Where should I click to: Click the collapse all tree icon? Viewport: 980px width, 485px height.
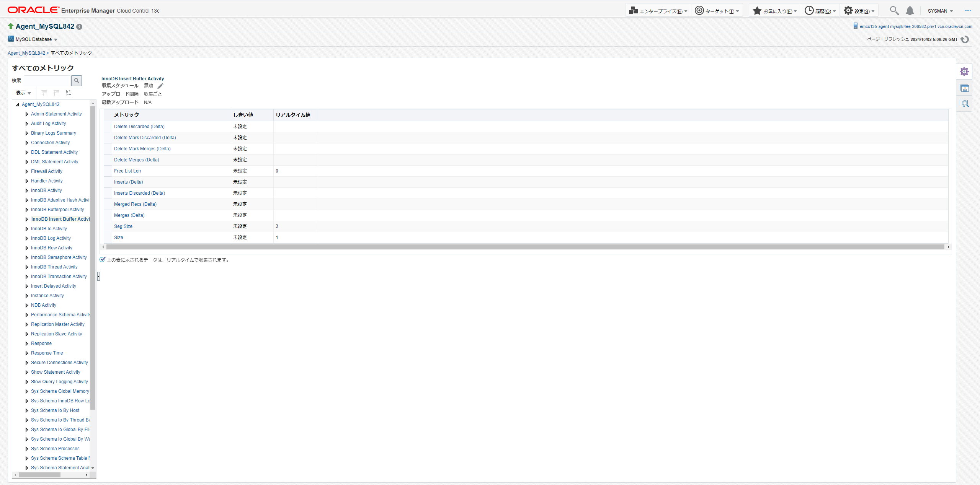tap(56, 93)
